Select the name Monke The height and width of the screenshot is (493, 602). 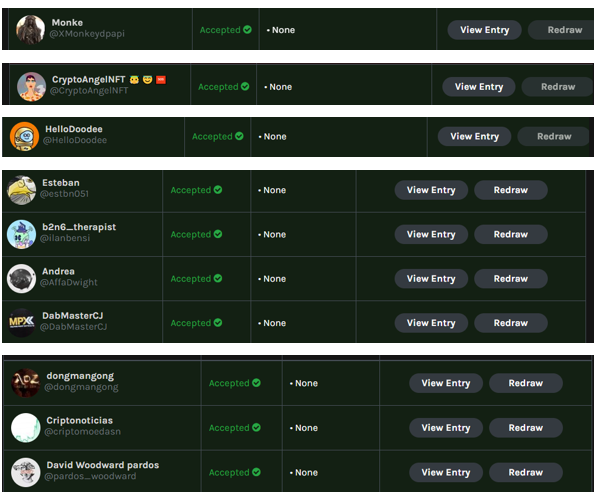click(x=67, y=23)
